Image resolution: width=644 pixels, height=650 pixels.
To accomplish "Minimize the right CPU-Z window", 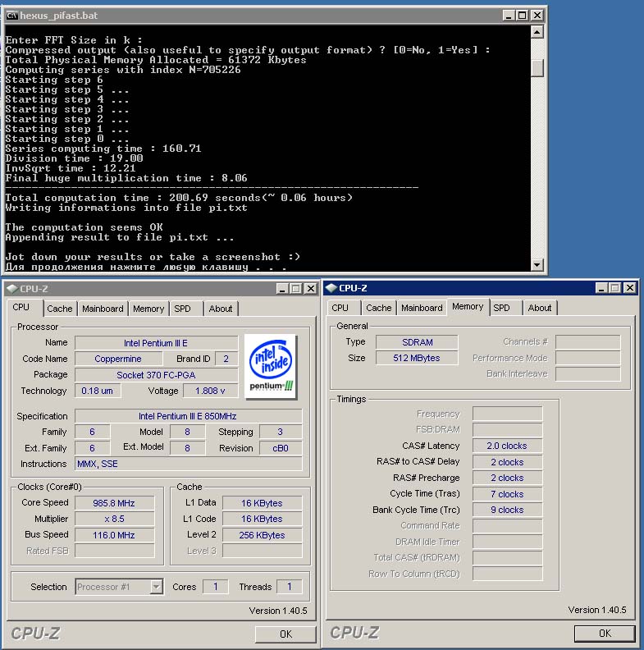I will pos(601,288).
